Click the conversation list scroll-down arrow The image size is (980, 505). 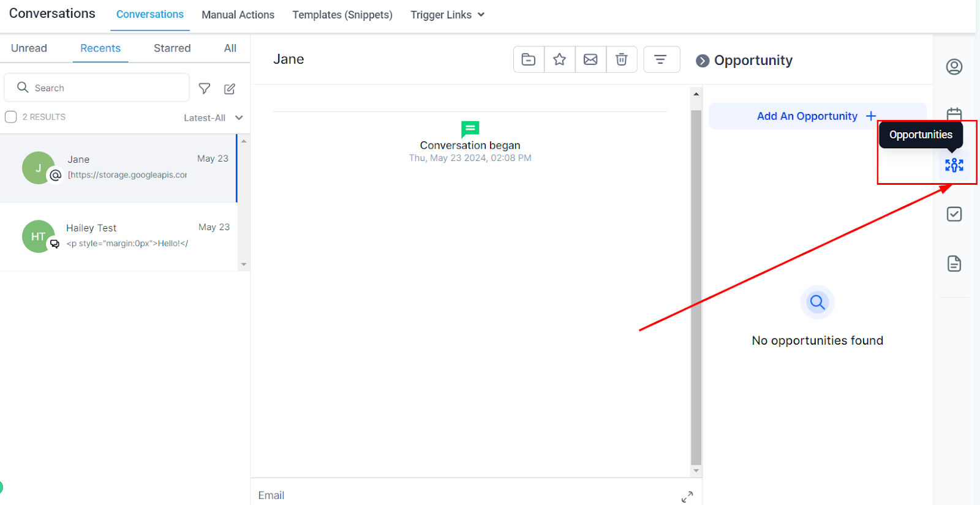244,264
